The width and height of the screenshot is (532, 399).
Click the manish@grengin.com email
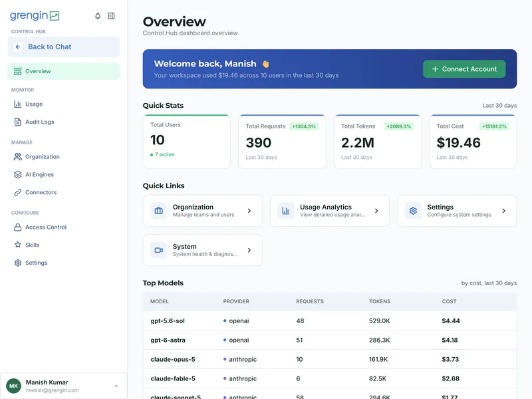[x=53, y=390]
